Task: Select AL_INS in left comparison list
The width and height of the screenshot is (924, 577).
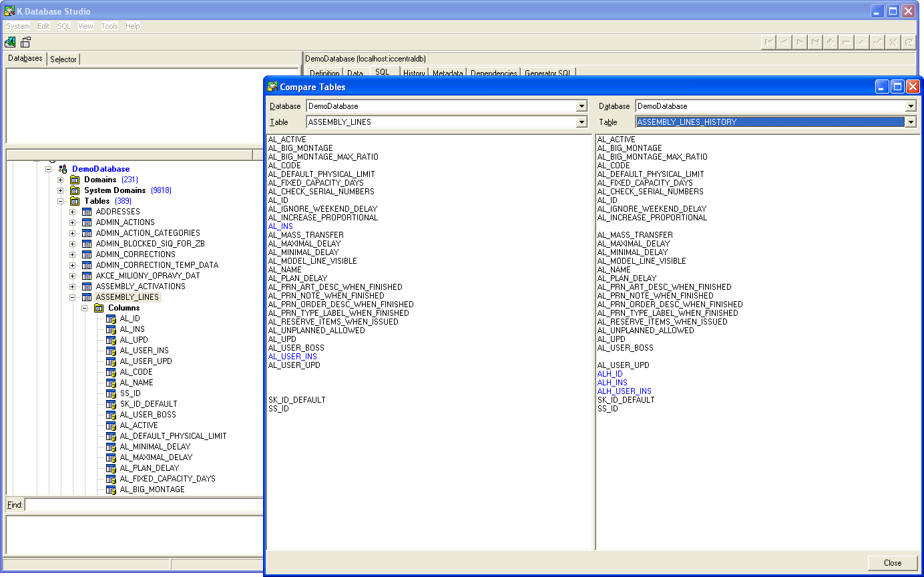Action: point(280,226)
